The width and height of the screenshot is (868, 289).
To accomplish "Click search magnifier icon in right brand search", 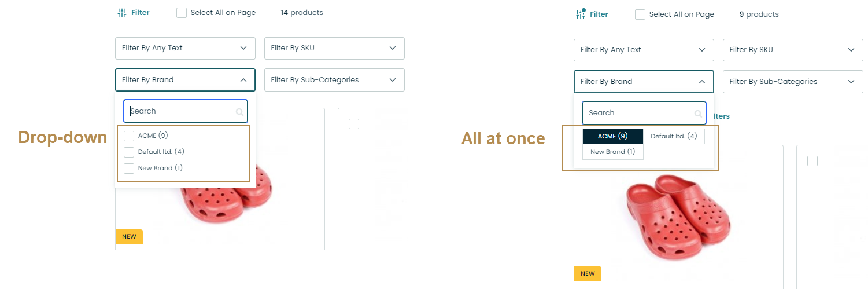I will pos(698,114).
